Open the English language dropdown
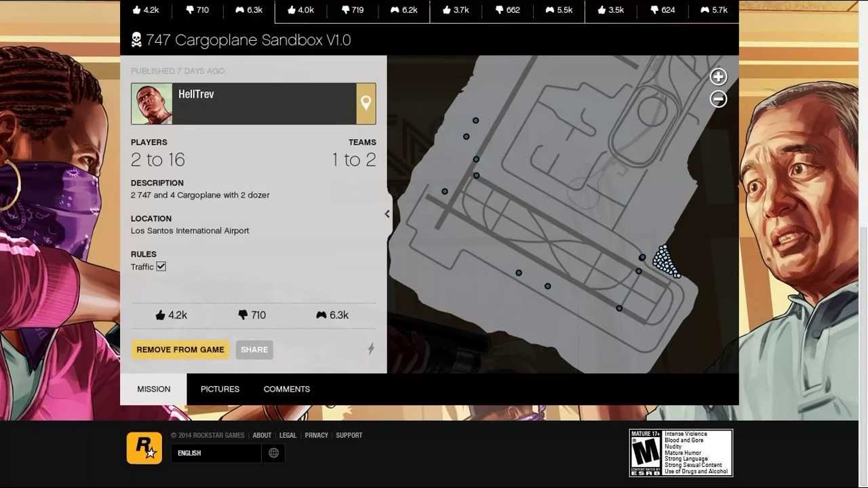The image size is (868, 488). pyautogui.click(x=216, y=453)
